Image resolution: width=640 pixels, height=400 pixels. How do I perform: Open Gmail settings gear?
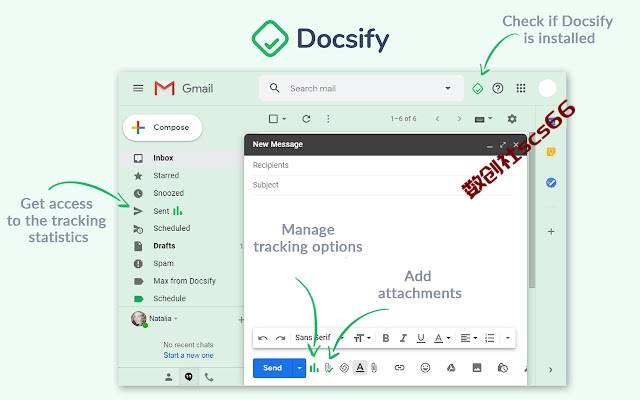(512, 119)
